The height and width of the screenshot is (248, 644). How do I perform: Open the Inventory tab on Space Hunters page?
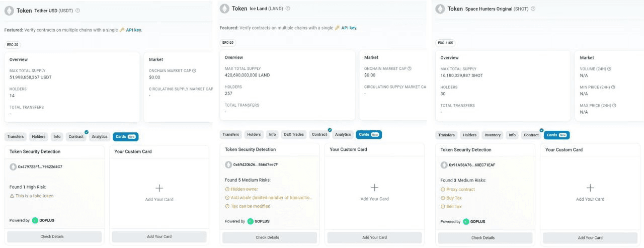(x=493, y=135)
